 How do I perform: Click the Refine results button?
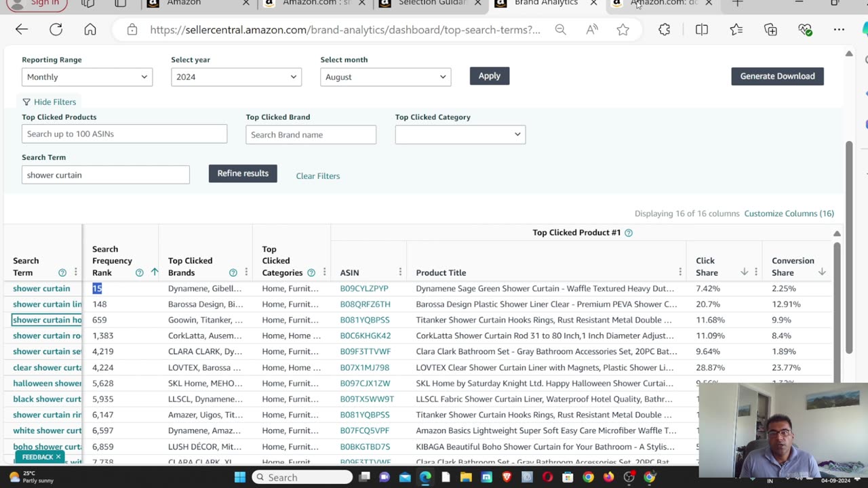[x=243, y=174]
